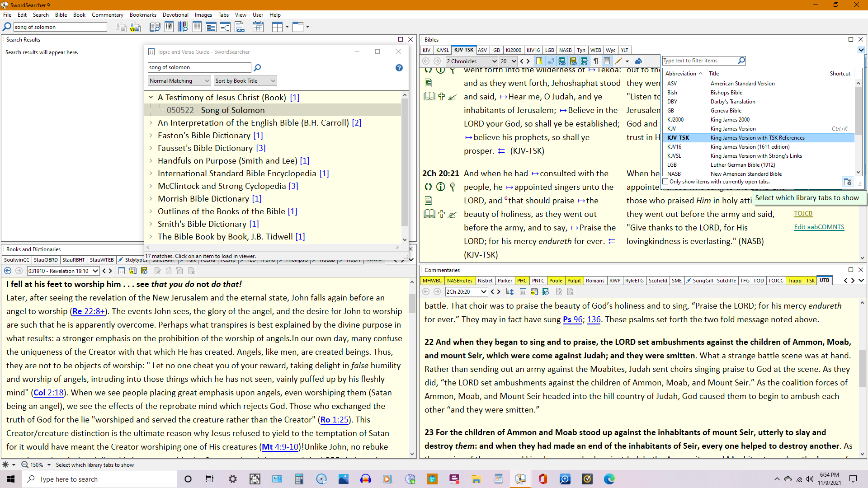Screen dimensions: 868x488
Task: Toggle paragraph mode pilcrow button
Action: 596,61
